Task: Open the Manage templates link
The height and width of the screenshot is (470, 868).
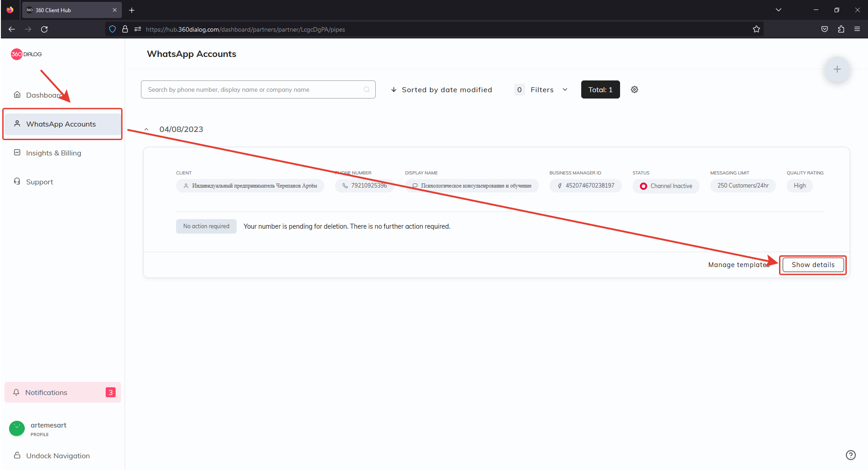Action: [738, 265]
